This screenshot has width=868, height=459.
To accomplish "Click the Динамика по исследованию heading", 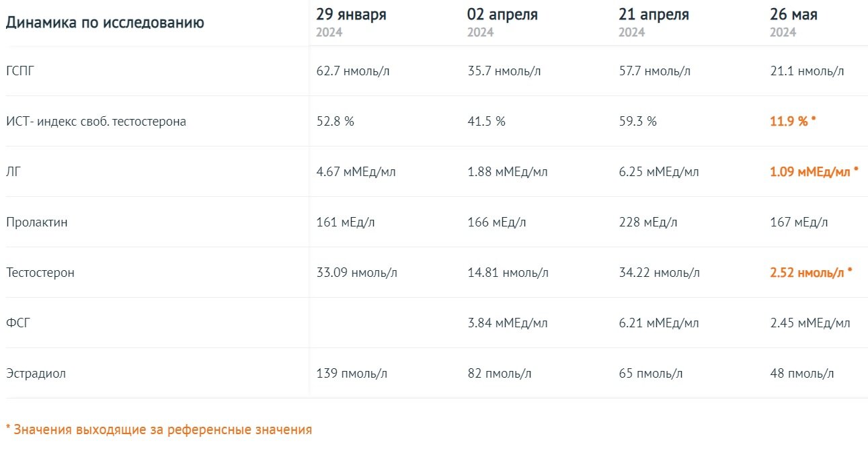I will point(105,23).
